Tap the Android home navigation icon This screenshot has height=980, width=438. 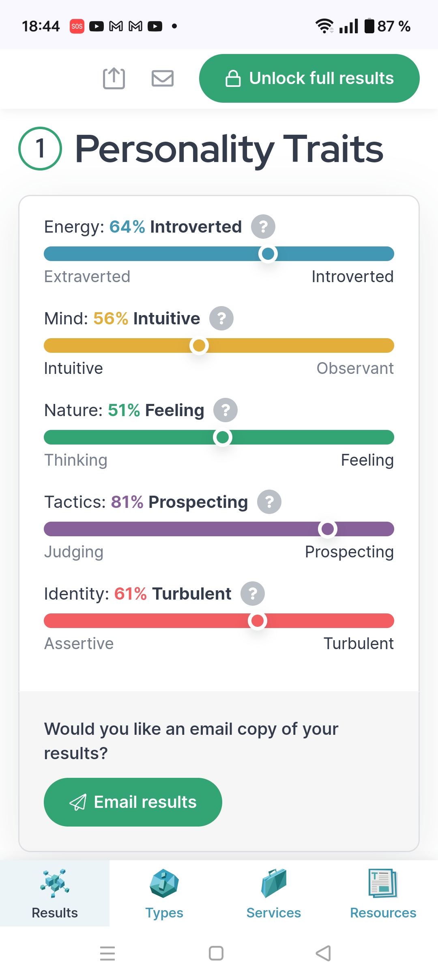coord(216,953)
